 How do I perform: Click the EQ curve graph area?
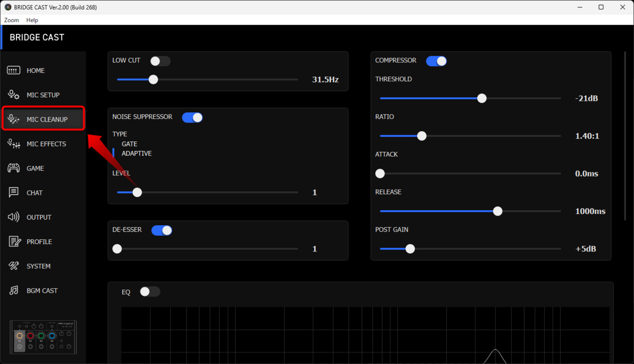[x=365, y=335]
